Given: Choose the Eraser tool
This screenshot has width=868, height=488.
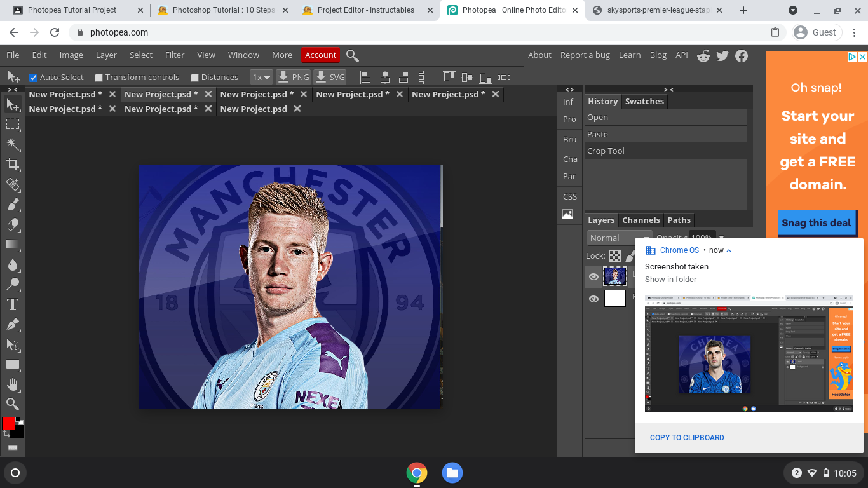Looking at the screenshot, I should (x=13, y=224).
